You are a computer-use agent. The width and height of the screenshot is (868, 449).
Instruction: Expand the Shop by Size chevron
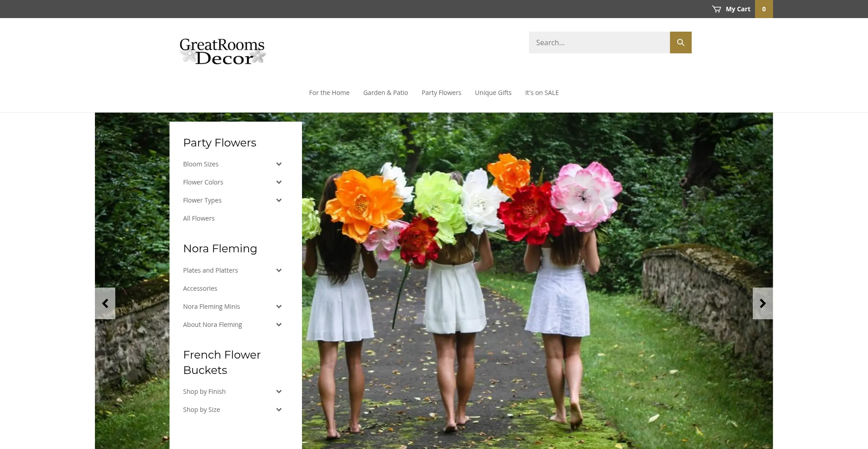(x=279, y=410)
